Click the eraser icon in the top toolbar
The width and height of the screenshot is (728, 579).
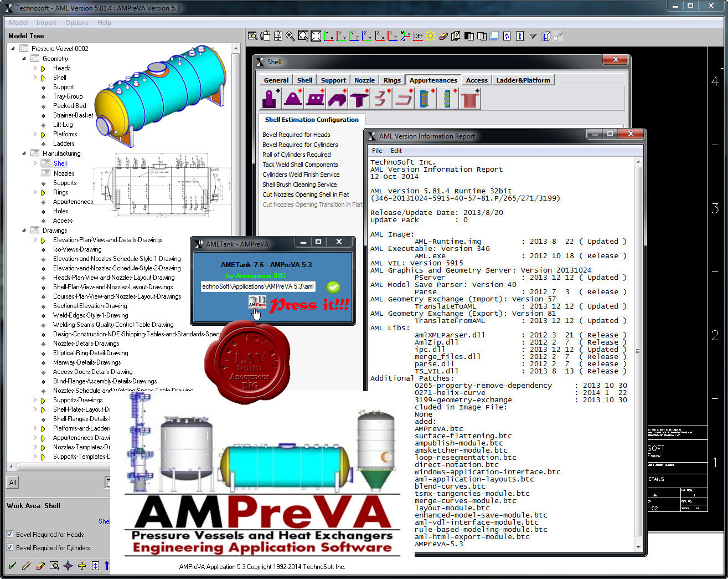pyautogui.click(x=443, y=36)
